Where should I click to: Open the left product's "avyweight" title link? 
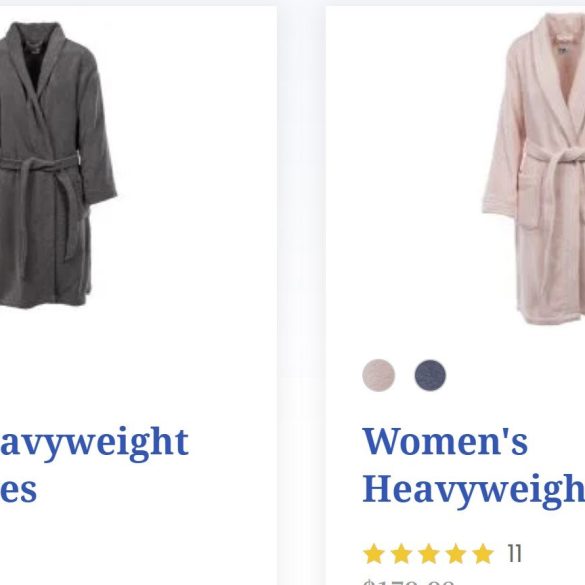click(x=94, y=443)
